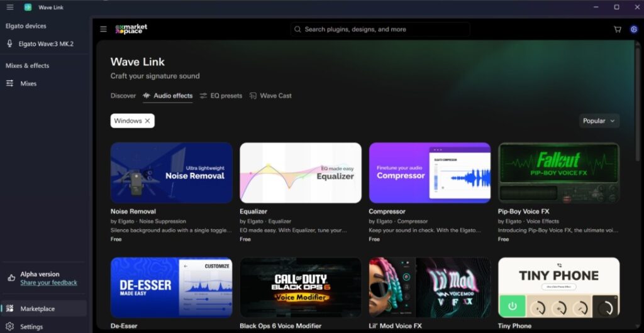Click the Fallout Pip-Boy Voice FX thumbnail
644x333 pixels.
click(558, 173)
